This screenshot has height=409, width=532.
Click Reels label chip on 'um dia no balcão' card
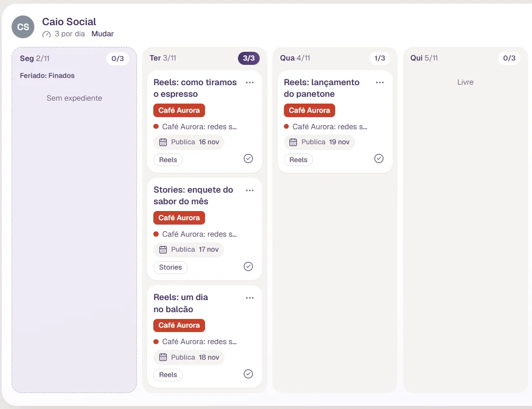168,375
